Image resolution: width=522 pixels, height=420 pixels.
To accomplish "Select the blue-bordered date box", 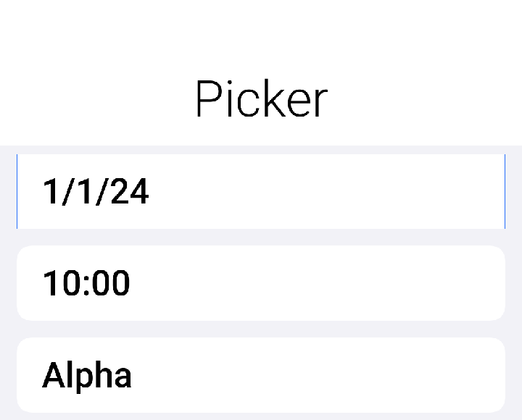I will 261,192.
